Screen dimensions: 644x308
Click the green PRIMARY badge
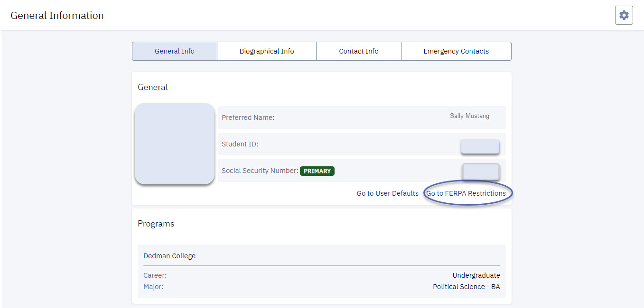click(x=317, y=171)
